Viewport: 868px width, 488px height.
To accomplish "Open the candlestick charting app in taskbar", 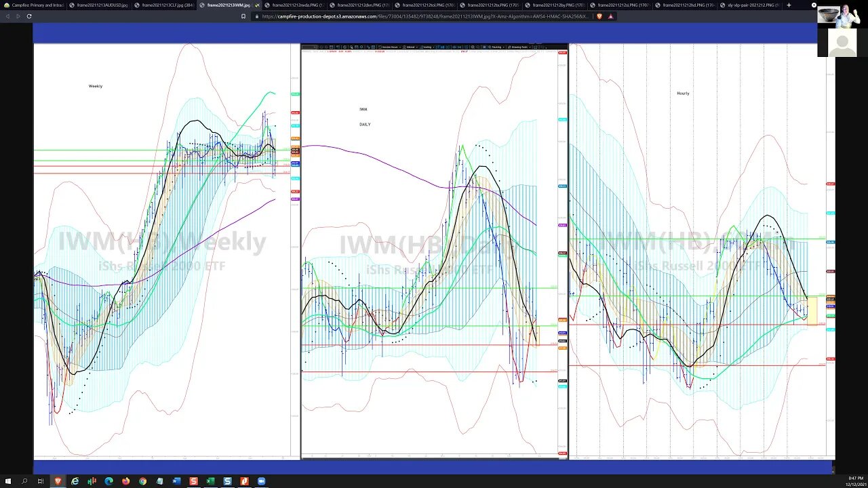I will (x=92, y=481).
